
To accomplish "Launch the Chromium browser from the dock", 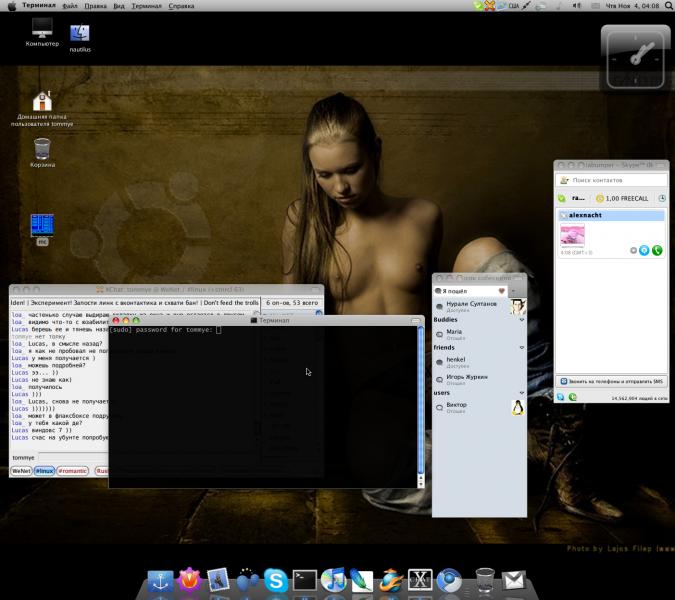I will point(449,580).
